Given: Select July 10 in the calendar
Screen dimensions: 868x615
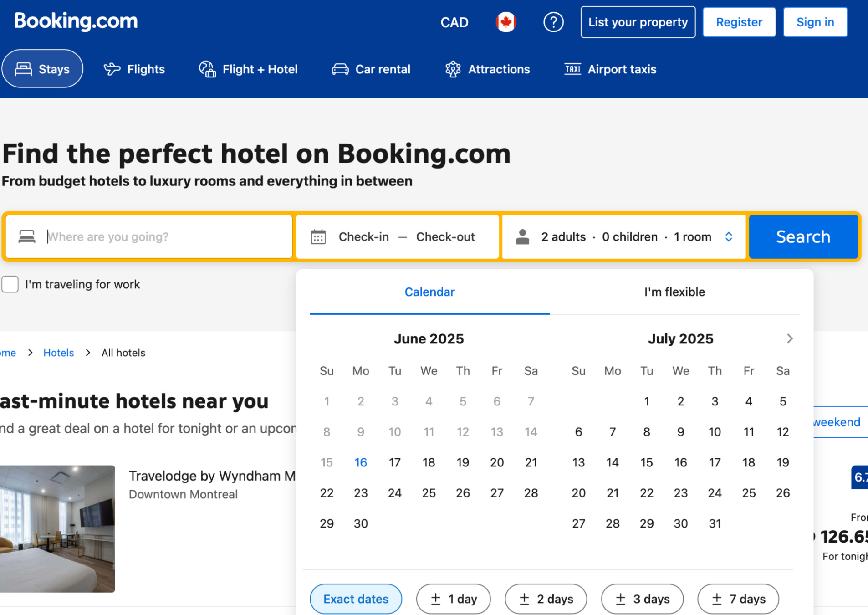Looking at the screenshot, I should (715, 432).
